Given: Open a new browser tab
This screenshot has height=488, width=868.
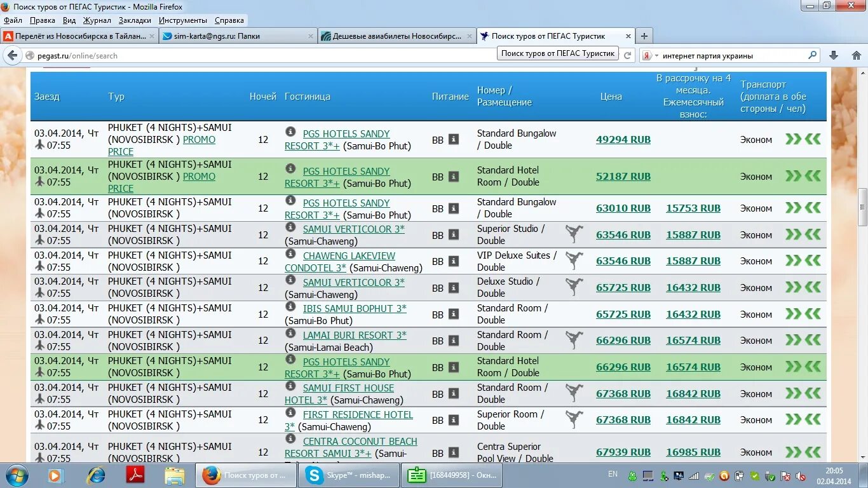Looking at the screenshot, I should [644, 36].
